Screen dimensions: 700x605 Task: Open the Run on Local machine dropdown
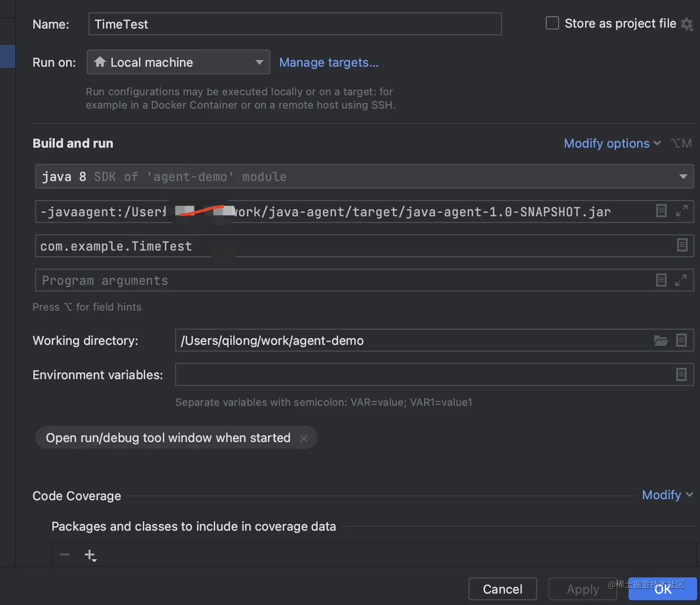179,62
